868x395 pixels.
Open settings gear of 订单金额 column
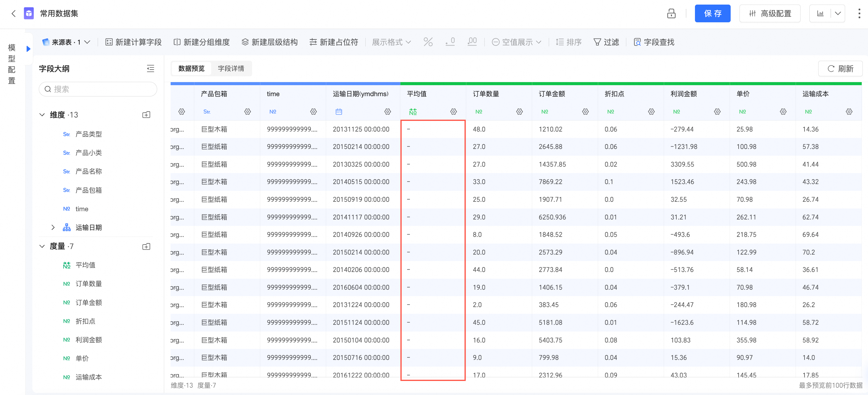(585, 111)
